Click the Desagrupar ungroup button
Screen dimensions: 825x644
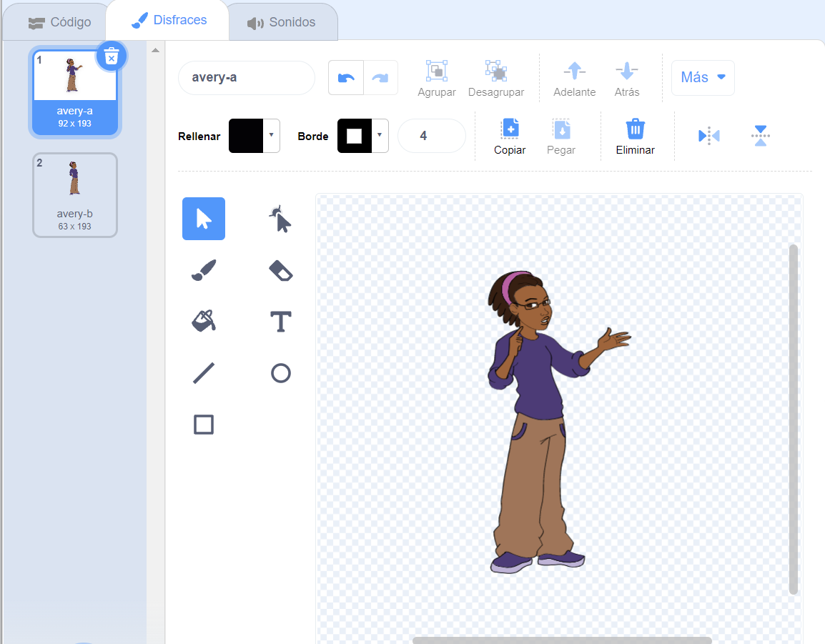[496, 79]
